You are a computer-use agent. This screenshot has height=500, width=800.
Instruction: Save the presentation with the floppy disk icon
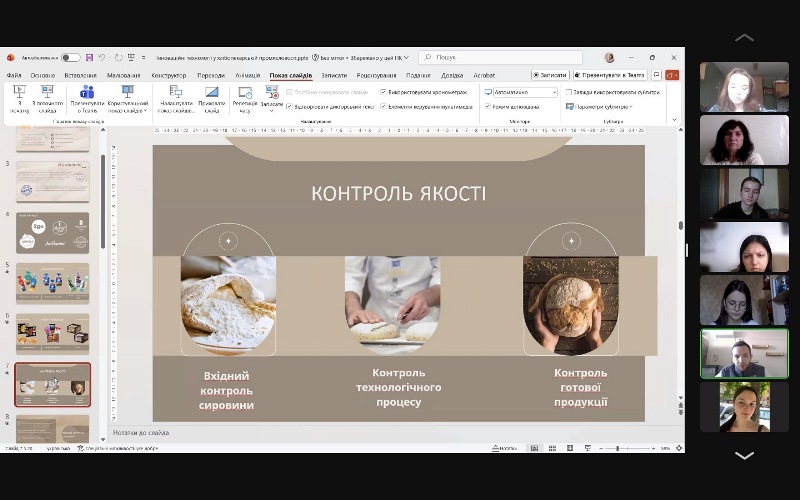tap(89, 58)
